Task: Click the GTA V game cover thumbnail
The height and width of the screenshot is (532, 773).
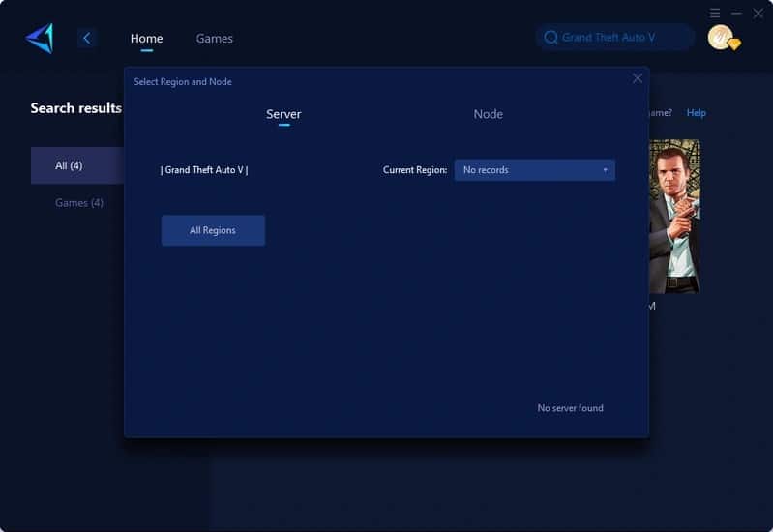Action: pos(674,217)
